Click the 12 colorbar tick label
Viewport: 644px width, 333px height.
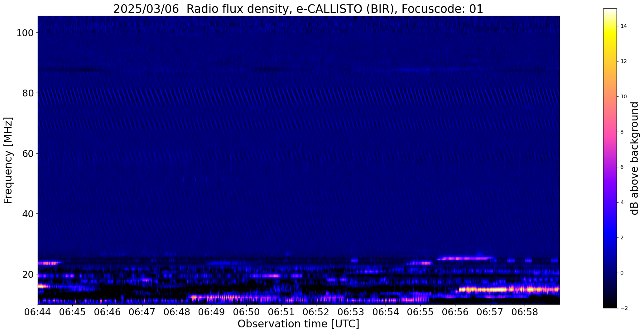pyautogui.click(x=623, y=61)
